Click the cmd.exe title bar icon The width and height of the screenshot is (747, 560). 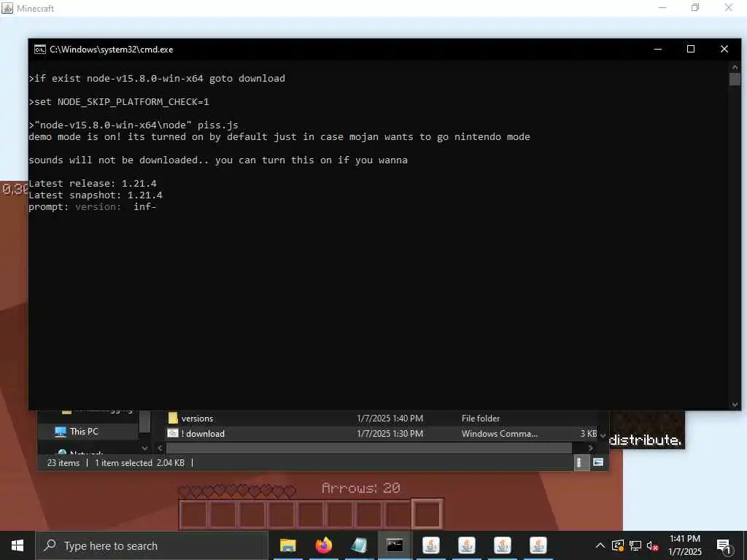[x=40, y=50]
